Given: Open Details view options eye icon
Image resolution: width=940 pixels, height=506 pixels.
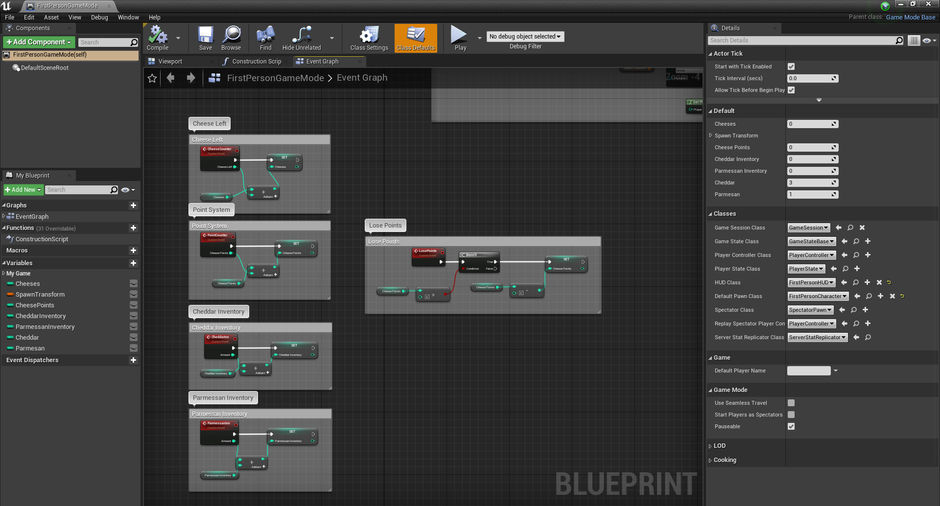Looking at the screenshot, I should [x=929, y=40].
